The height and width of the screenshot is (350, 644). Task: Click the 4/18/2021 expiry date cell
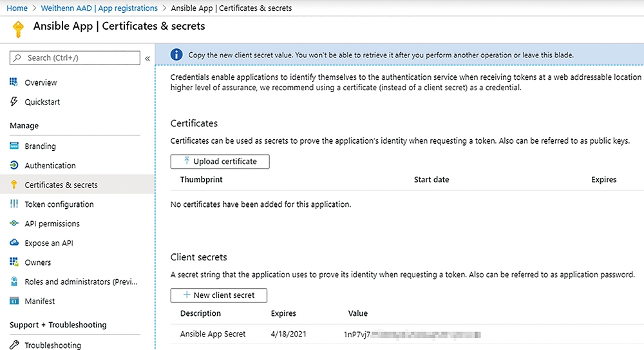point(289,333)
